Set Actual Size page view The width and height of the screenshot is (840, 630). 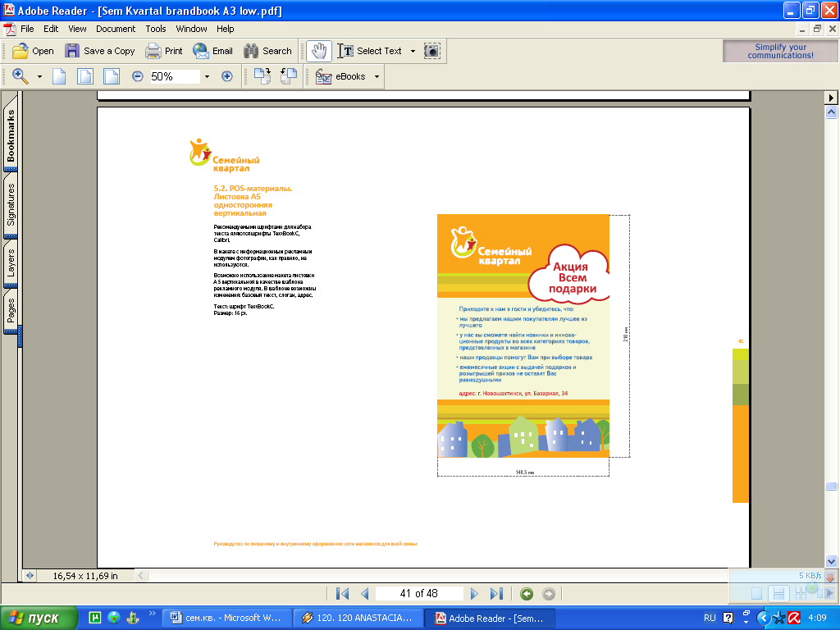[59, 76]
